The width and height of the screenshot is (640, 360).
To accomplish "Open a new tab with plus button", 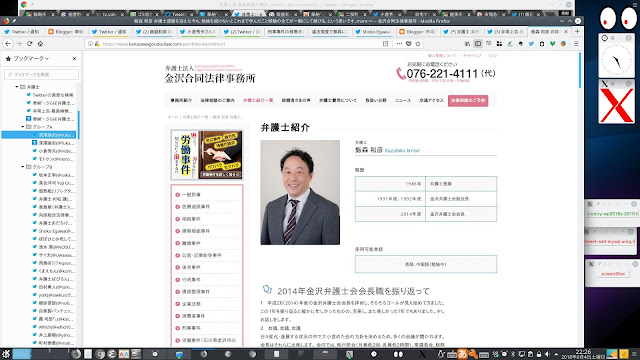I will click(x=577, y=31).
